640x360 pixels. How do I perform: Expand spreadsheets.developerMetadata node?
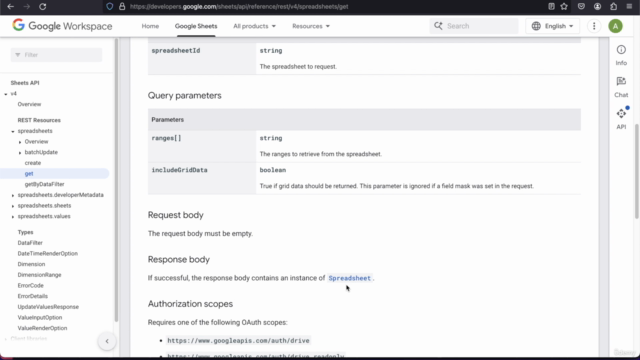(13, 196)
